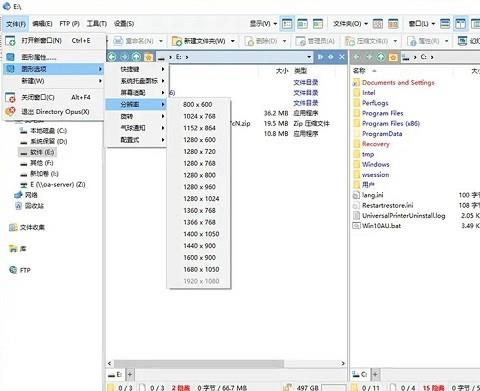Click the FTP globe icon in the tree
Screen dimensions: 480x391
click(x=13, y=270)
